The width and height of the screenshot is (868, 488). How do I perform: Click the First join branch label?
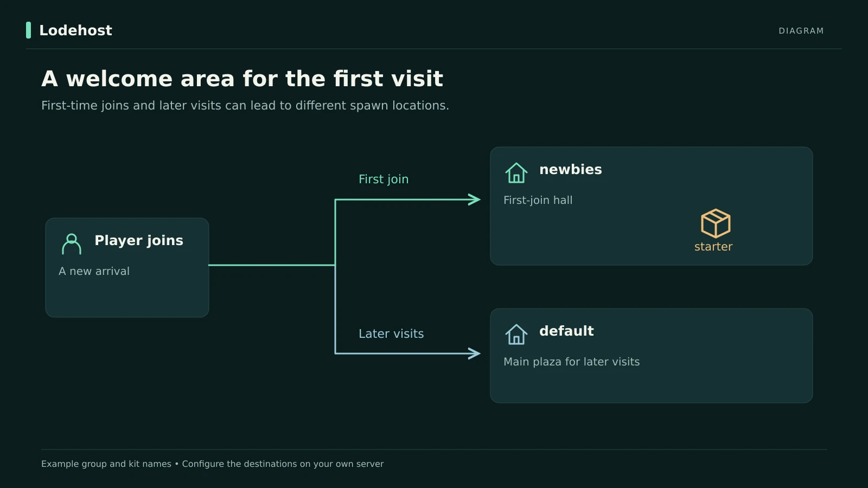click(x=384, y=179)
